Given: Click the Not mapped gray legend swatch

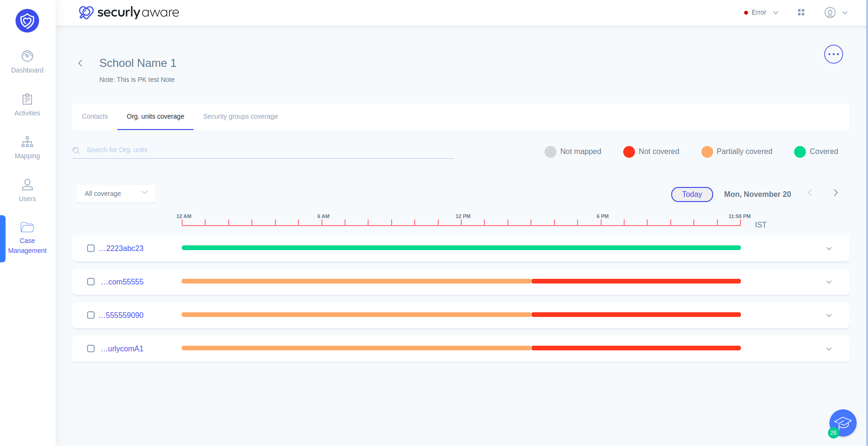Looking at the screenshot, I should (x=550, y=152).
